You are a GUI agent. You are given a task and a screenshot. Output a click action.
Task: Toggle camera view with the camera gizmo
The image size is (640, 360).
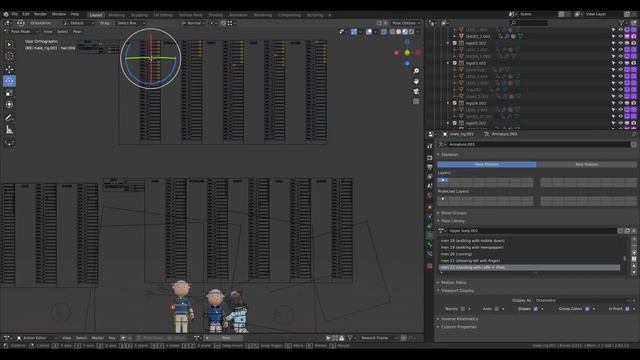tap(416, 91)
